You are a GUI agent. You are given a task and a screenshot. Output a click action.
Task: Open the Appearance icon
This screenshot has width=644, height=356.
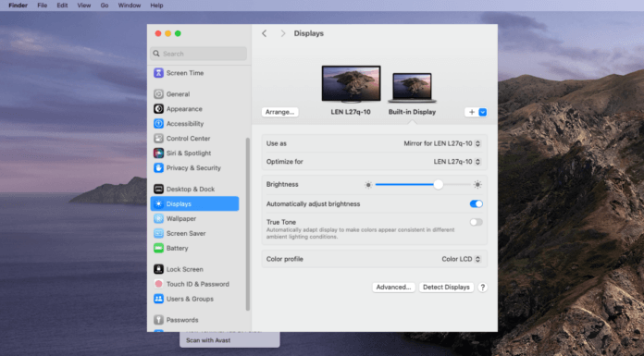click(x=158, y=109)
